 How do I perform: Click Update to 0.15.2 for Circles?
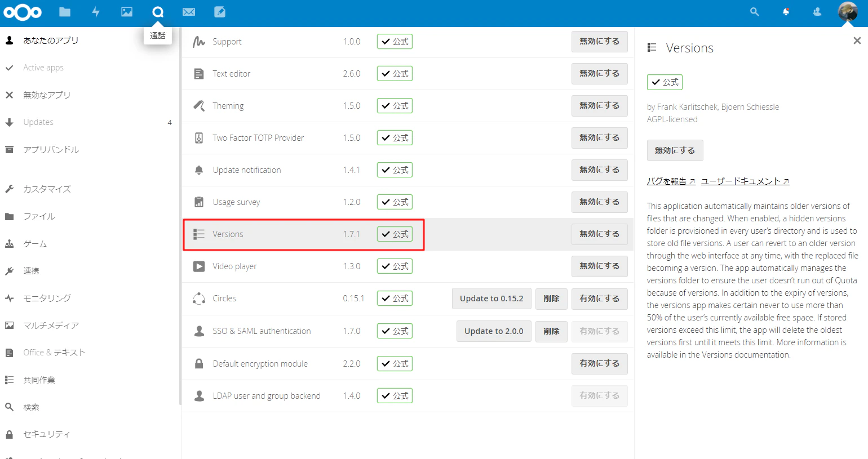tap(491, 298)
